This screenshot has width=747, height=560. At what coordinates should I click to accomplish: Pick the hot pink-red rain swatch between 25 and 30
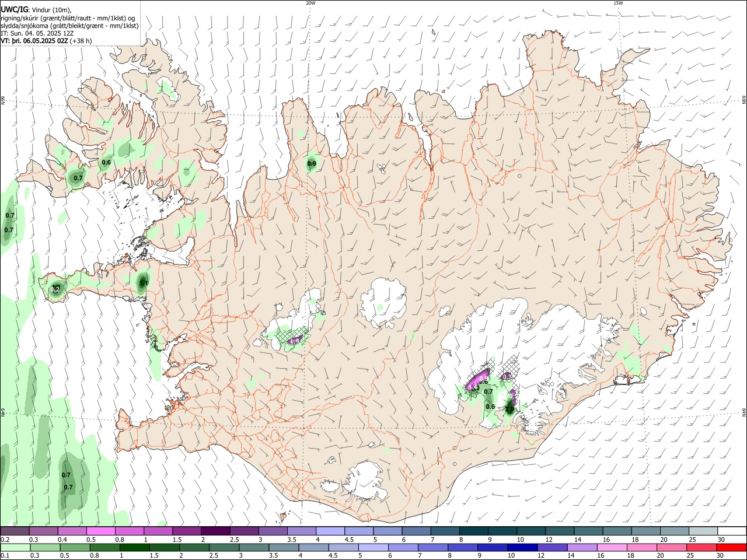click(701, 547)
